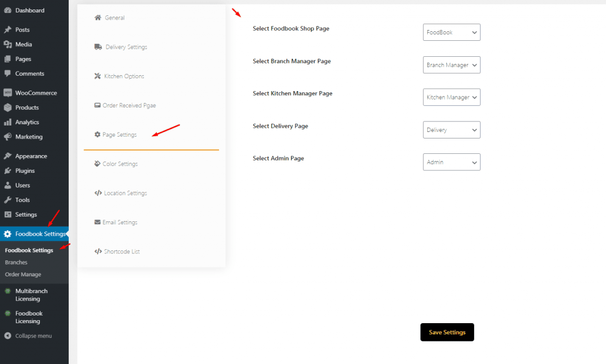Click the WooCommerce icon in sidebar
Viewport: 606px width, 364px height.
point(8,93)
